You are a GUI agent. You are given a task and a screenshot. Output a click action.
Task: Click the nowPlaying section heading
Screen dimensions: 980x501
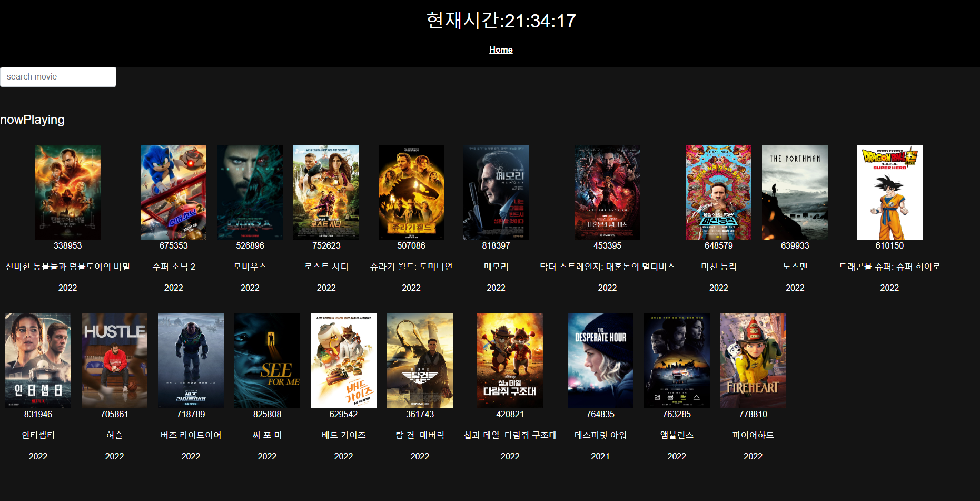pyautogui.click(x=32, y=120)
